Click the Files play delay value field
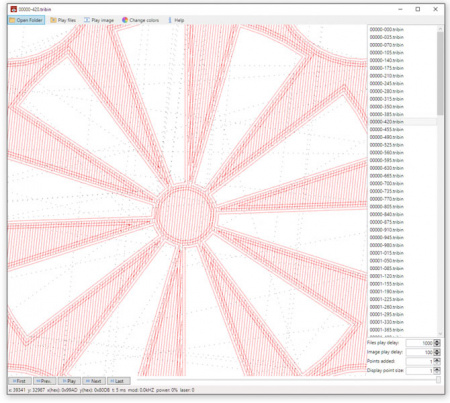 420,343
